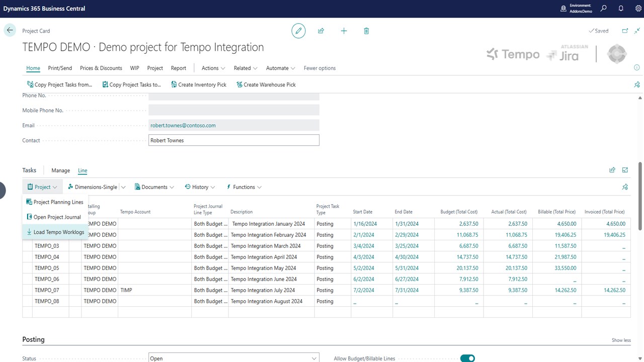
Task: Switch to Prices & Discounts tab
Action: pos(101,68)
